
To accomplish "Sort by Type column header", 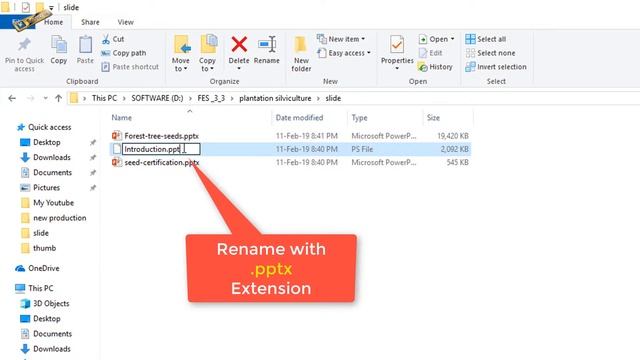I will click(x=359, y=118).
